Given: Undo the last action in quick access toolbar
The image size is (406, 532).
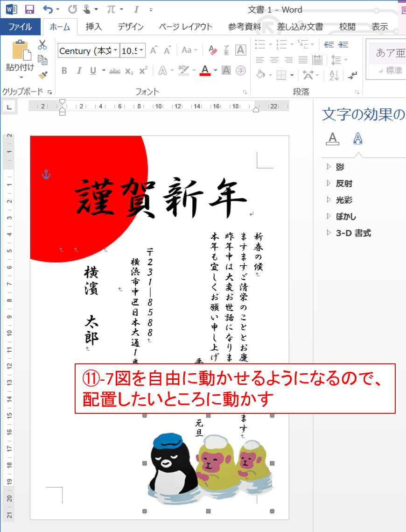Looking at the screenshot, I should (48, 9).
